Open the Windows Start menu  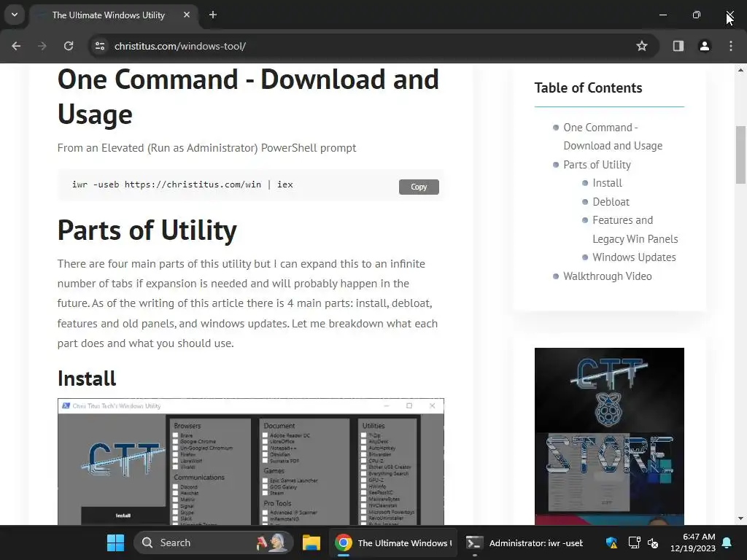[x=115, y=542]
